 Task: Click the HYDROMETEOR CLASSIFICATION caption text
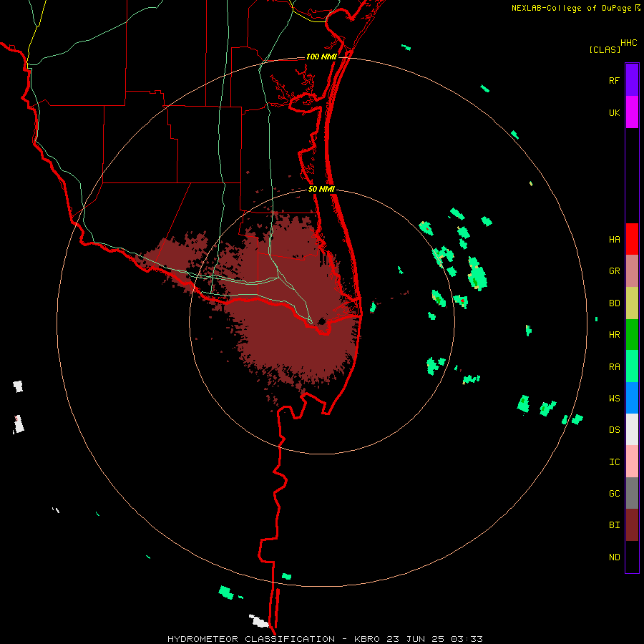(251, 639)
